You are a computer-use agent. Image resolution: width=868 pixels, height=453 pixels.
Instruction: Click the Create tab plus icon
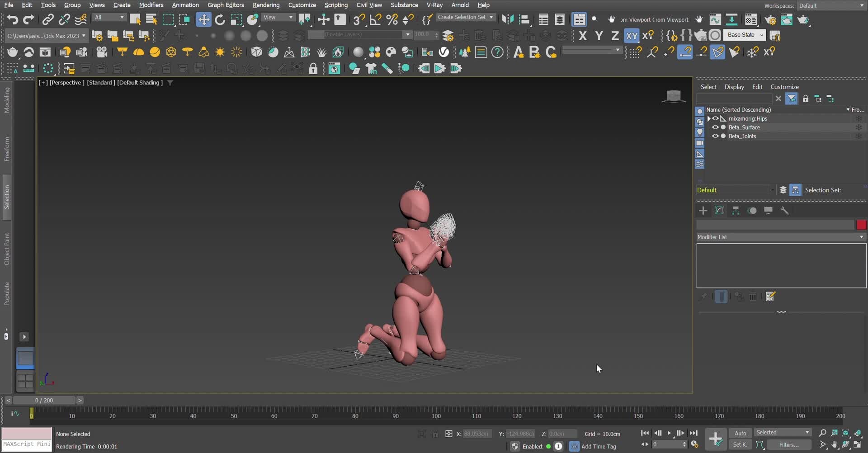click(703, 211)
